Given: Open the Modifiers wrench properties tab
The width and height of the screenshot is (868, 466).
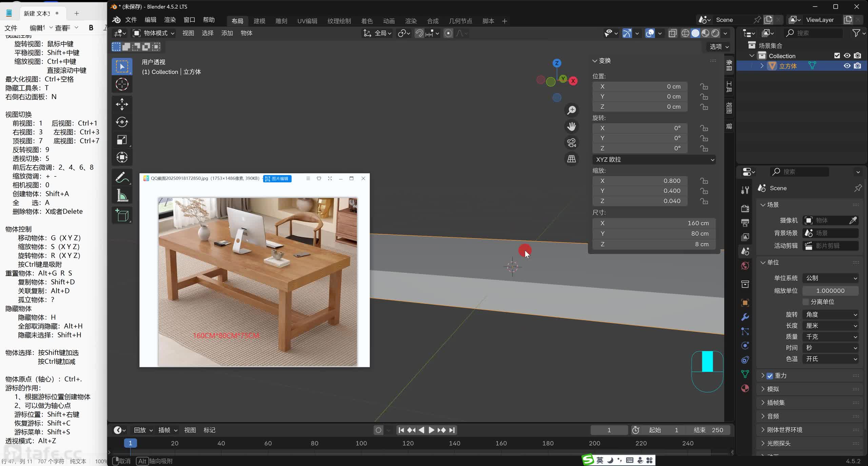Looking at the screenshot, I should tap(745, 317).
